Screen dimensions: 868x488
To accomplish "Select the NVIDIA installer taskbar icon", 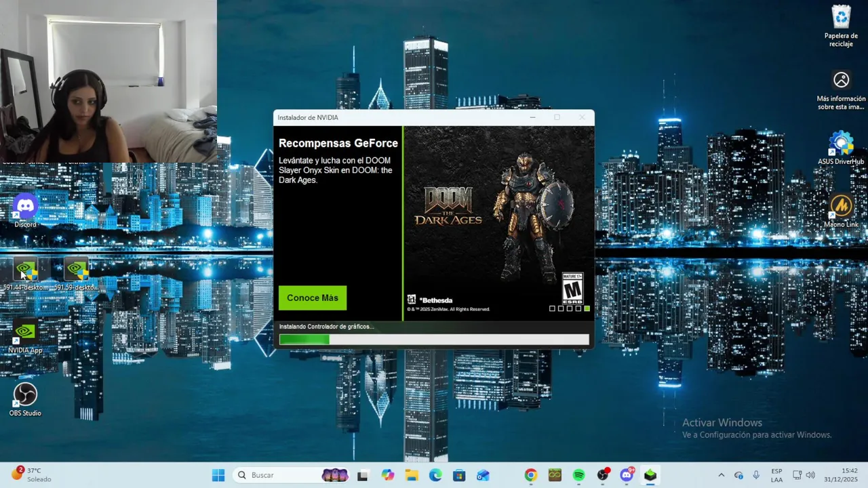I will [x=650, y=475].
